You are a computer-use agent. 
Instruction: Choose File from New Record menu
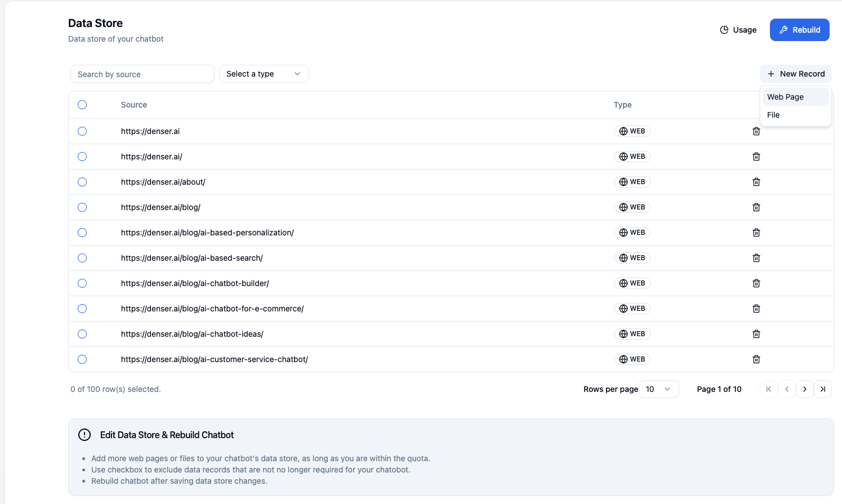pyautogui.click(x=795, y=115)
